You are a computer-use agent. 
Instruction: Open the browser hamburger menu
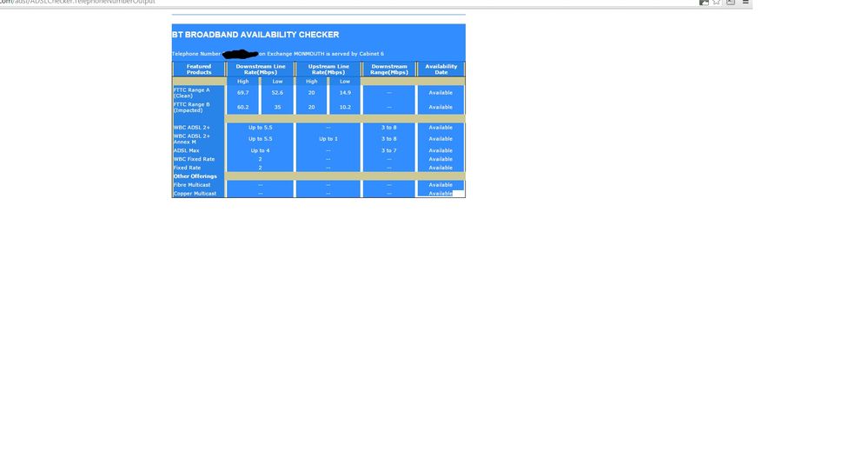[745, 3]
